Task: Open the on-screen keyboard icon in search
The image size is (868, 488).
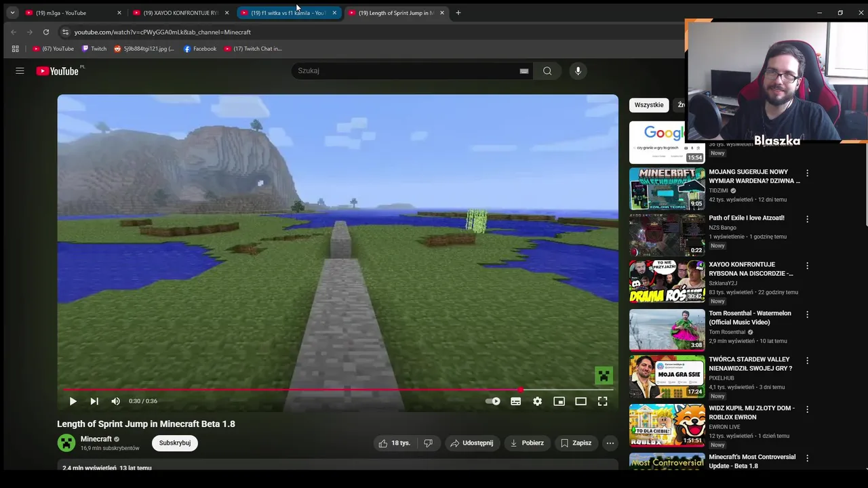Action: click(x=524, y=70)
